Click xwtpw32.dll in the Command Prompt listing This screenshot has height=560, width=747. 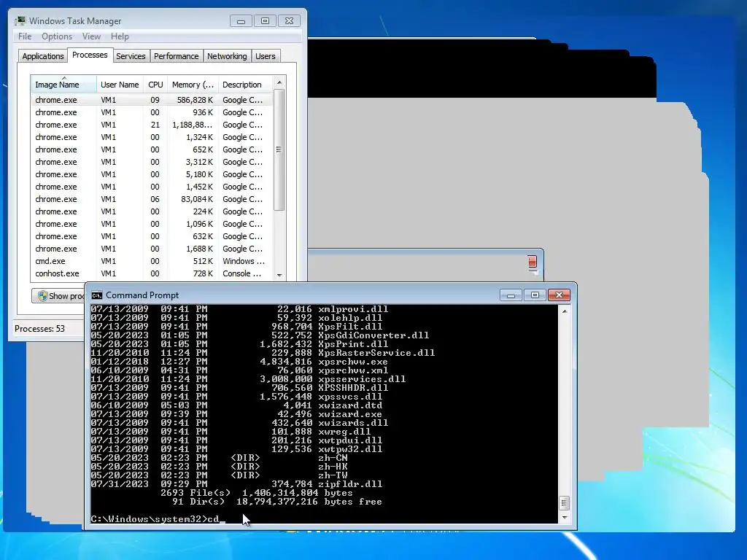coord(350,449)
